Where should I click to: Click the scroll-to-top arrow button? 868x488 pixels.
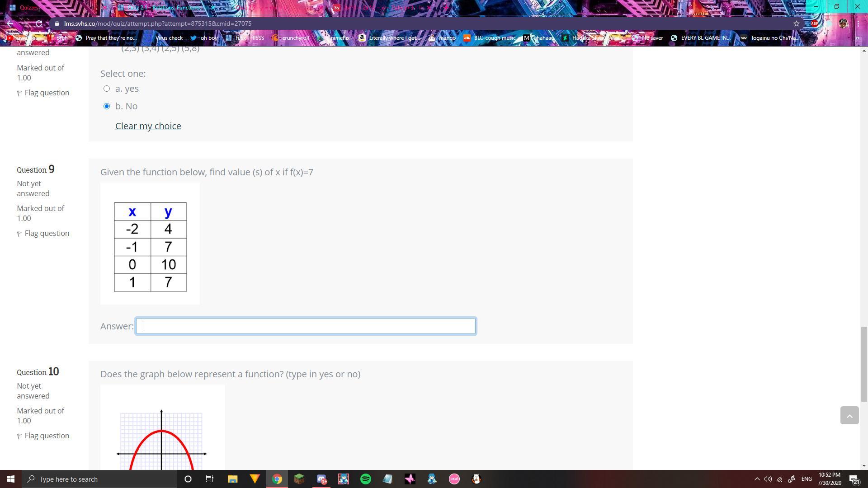point(849,415)
